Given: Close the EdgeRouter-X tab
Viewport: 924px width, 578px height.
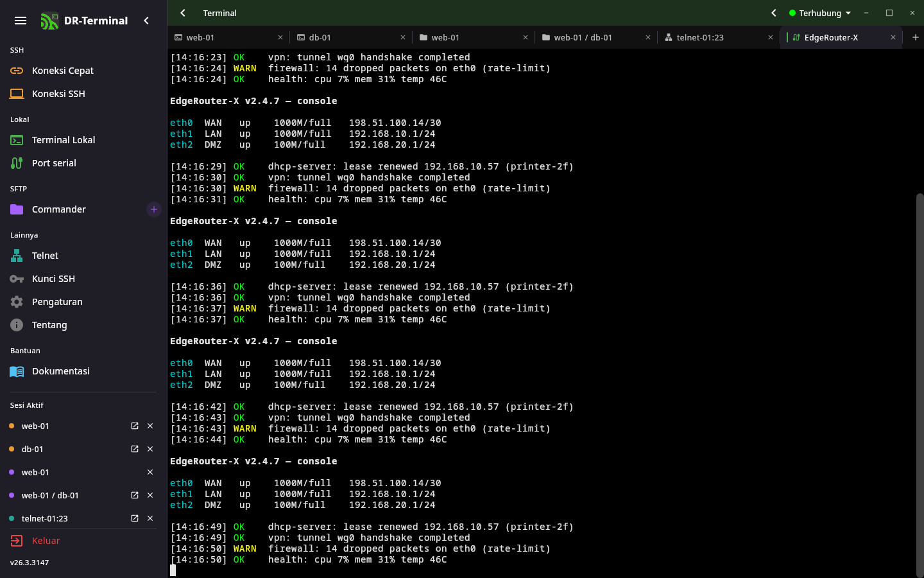Looking at the screenshot, I should [x=893, y=37].
